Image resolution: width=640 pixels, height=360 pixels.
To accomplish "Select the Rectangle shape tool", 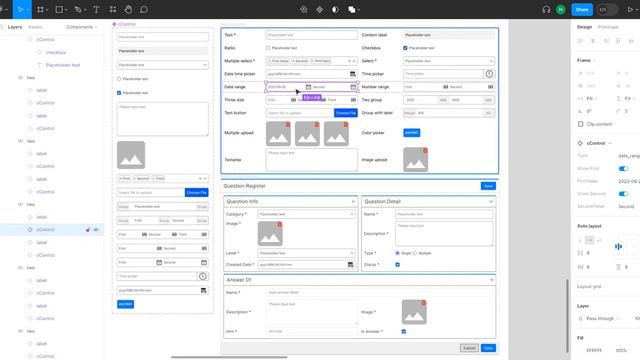I will pyautogui.click(x=59, y=9).
